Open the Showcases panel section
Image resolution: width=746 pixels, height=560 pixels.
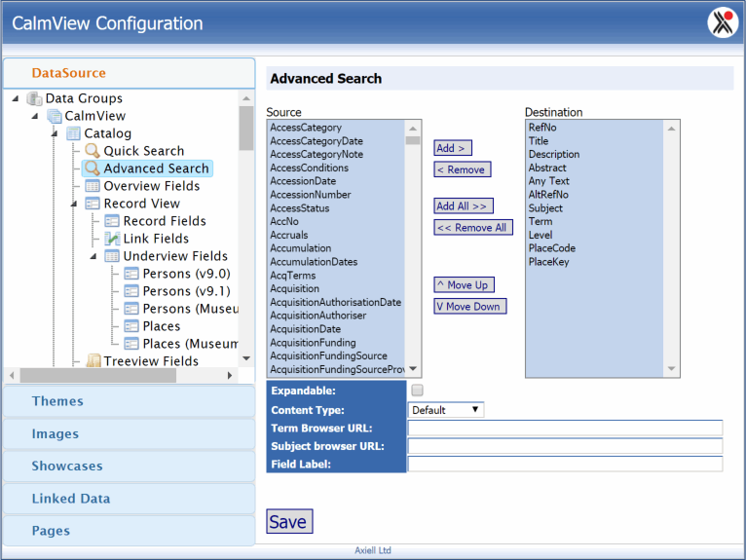point(129,466)
